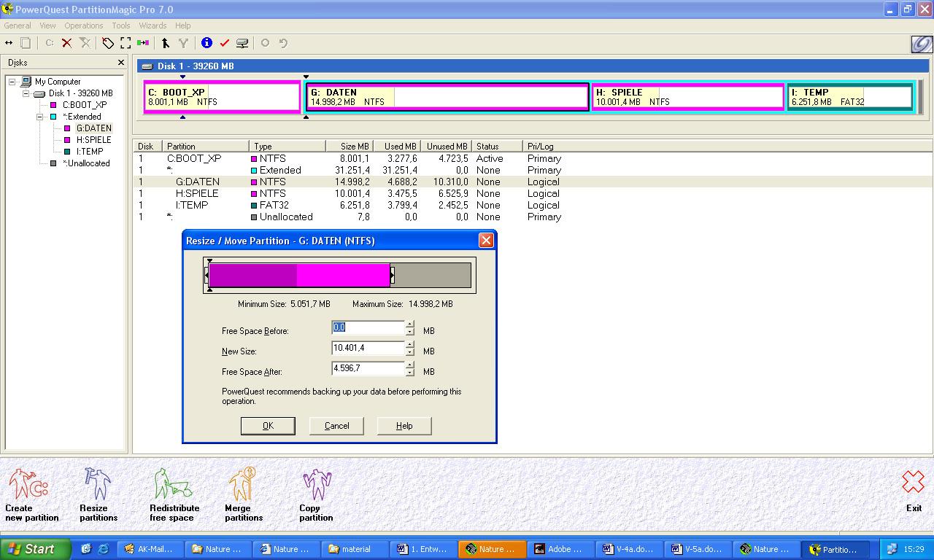Select C: BOOT_XP block in disk map
The height and width of the screenshot is (560, 934).
click(223, 97)
